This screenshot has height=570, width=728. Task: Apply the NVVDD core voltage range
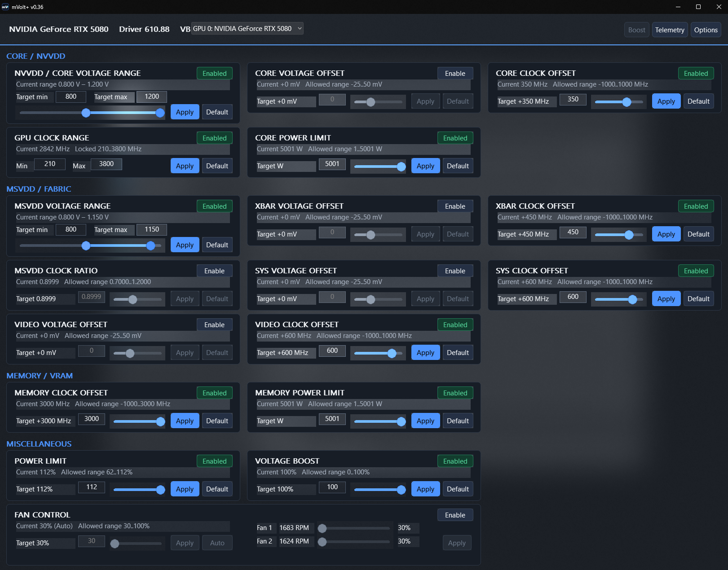pyautogui.click(x=185, y=112)
